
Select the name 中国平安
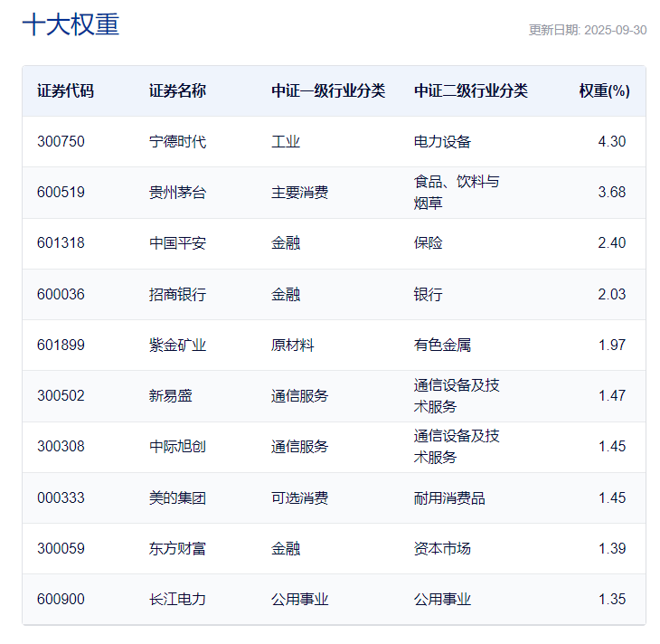click(x=177, y=243)
